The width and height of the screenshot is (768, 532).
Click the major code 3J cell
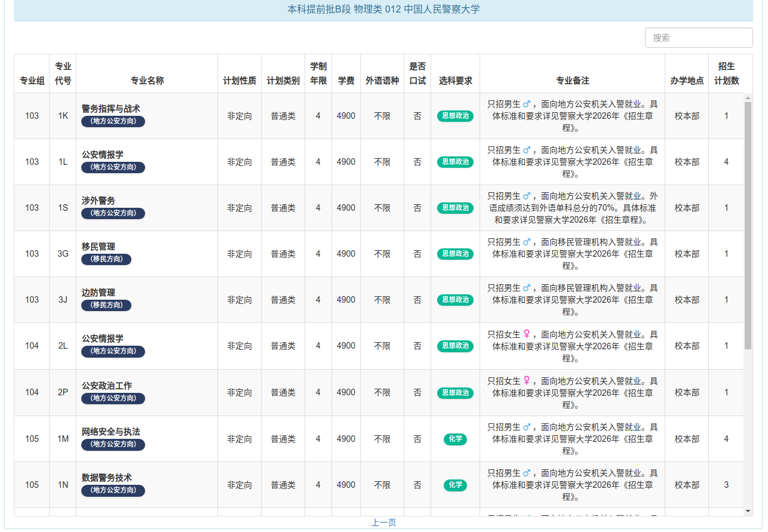pos(63,300)
